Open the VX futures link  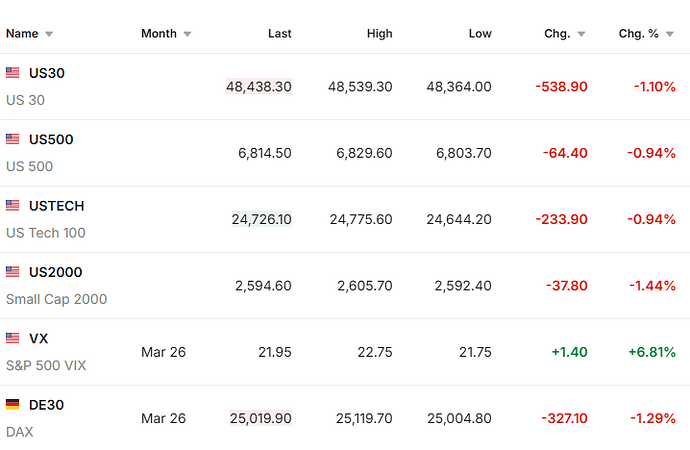click(38, 339)
